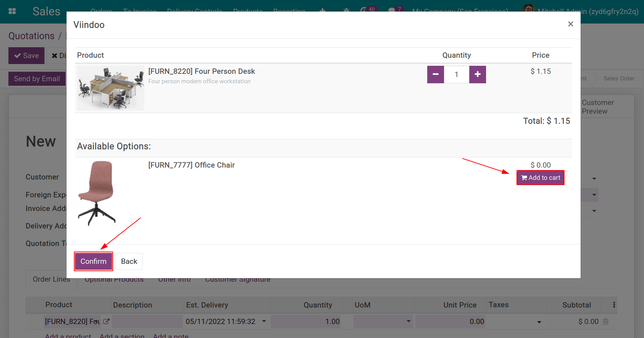Save the quotation
The width and height of the screenshot is (644, 338).
pos(27,56)
